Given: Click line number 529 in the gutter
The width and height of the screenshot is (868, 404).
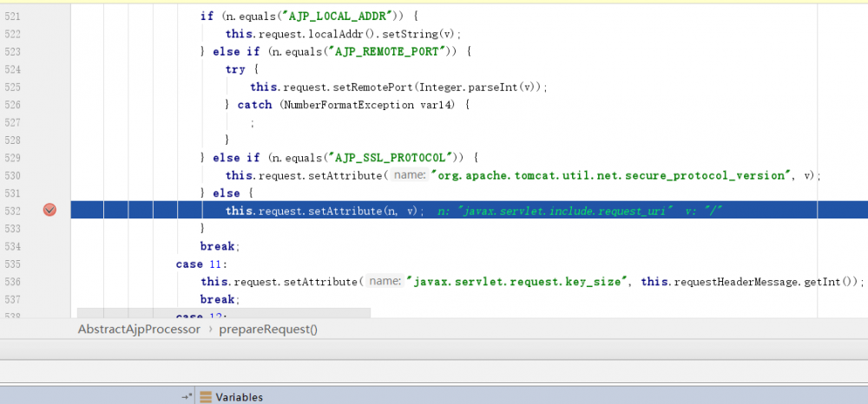Looking at the screenshot, I should pyautogui.click(x=12, y=158).
